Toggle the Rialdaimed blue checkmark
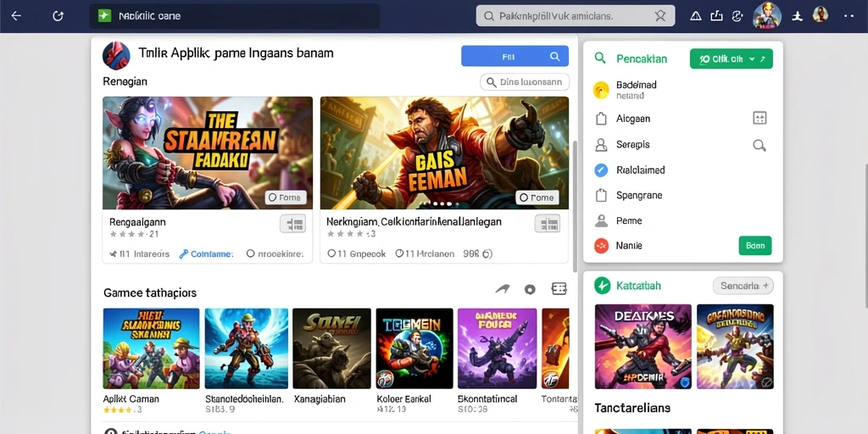This screenshot has width=868, height=434. [x=601, y=170]
